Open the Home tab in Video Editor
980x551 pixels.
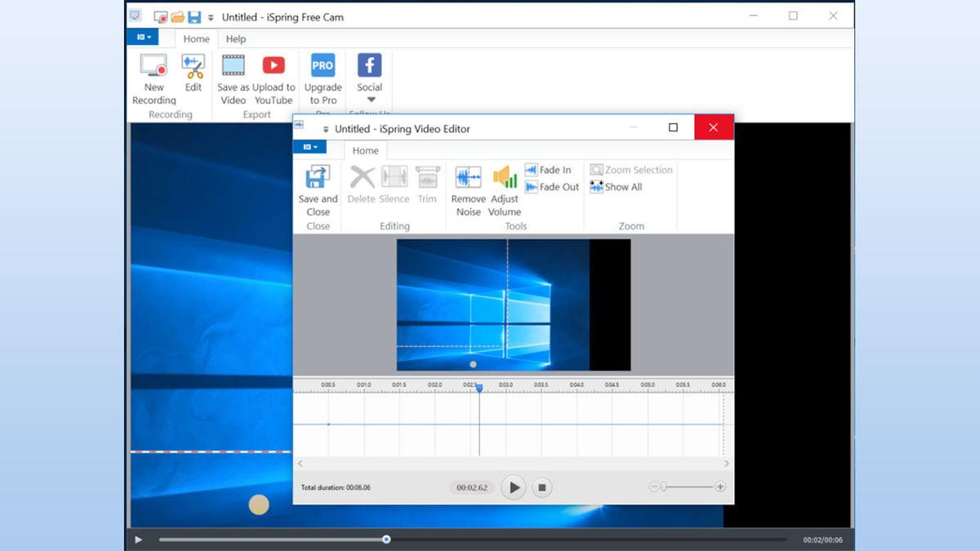coord(364,150)
